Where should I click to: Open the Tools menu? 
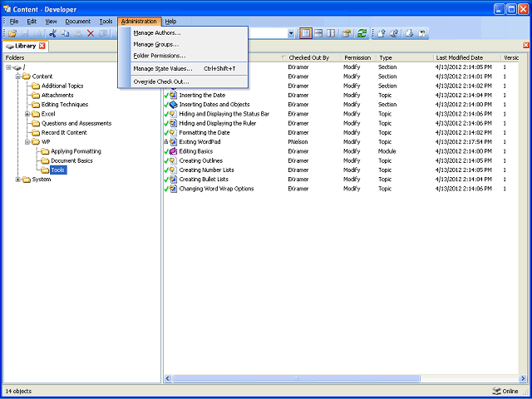coord(106,22)
